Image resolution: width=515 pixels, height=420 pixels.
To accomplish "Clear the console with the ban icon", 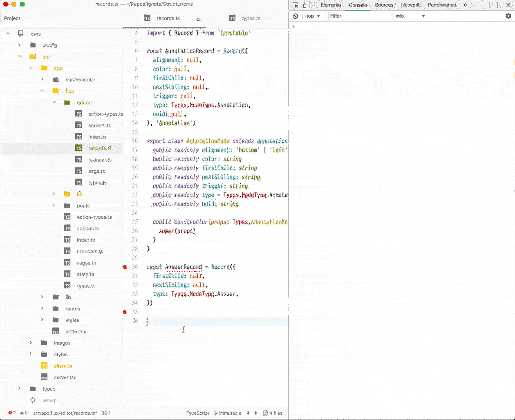I will pos(295,16).
